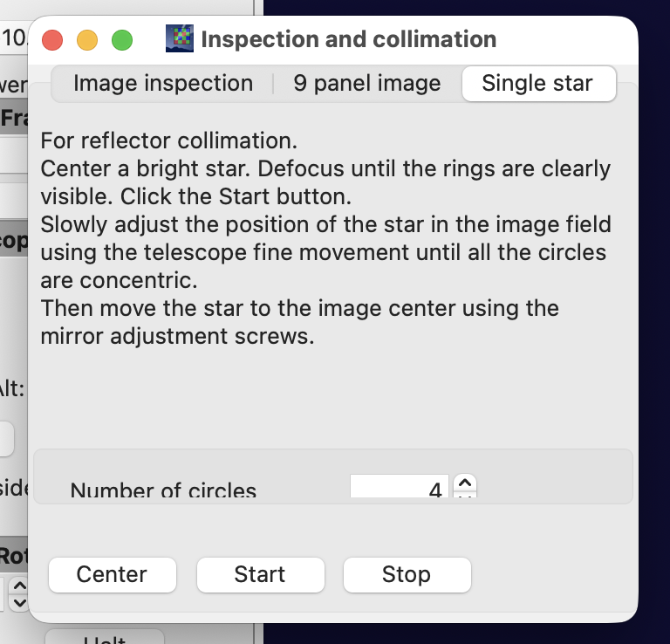Switch to the Image inspection tab
Screen dimensions: 670x644
(163, 83)
